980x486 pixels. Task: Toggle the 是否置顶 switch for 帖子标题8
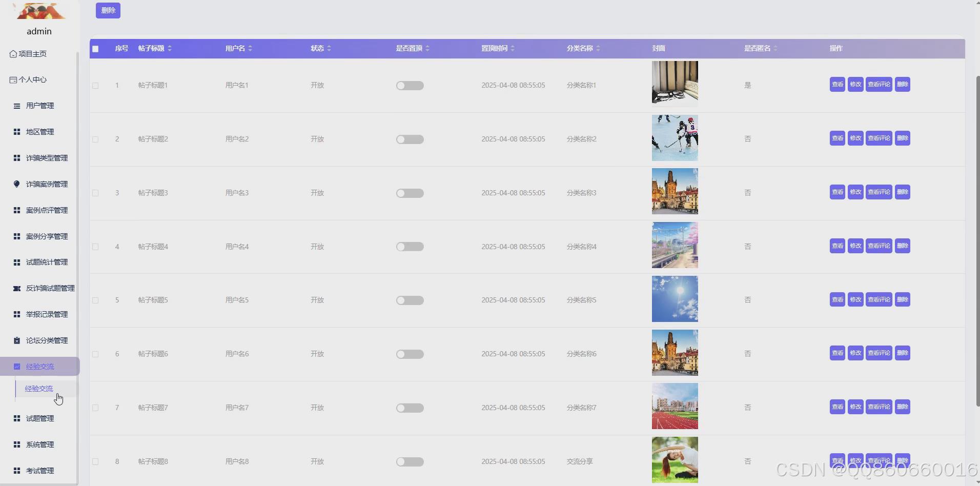[410, 462]
